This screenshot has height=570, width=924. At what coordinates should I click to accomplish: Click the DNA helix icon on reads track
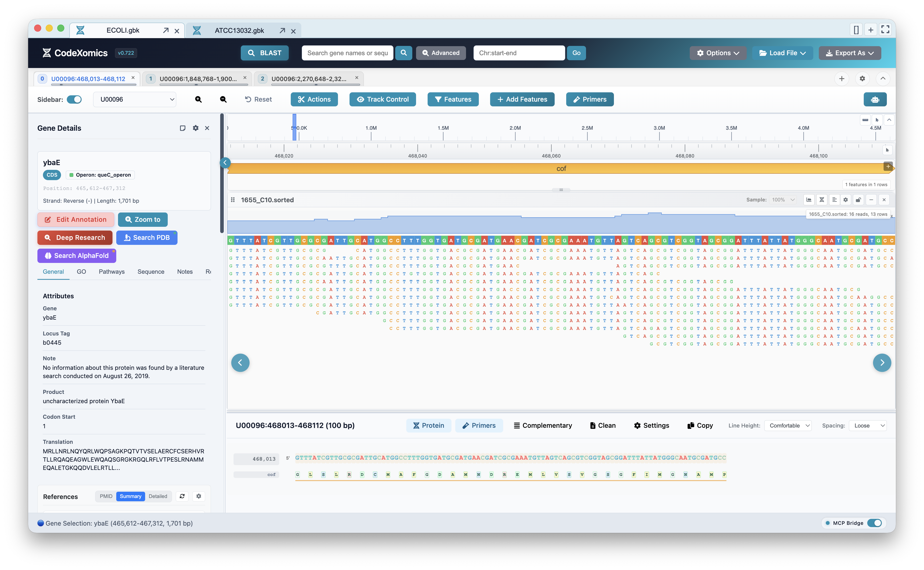tap(822, 200)
